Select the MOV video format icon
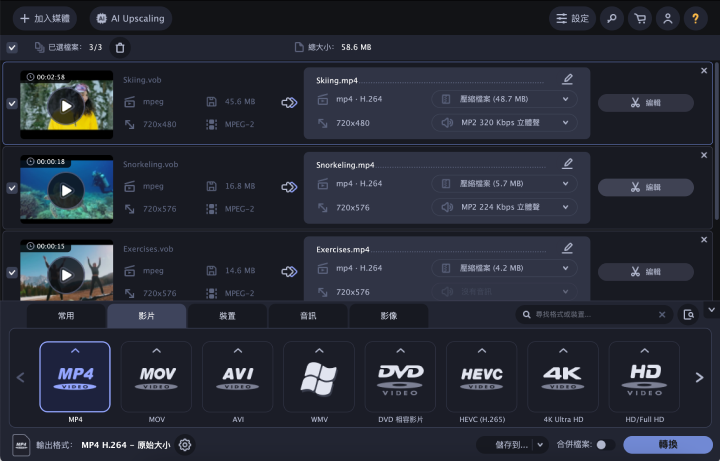The width and height of the screenshot is (720, 461). click(157, 377)
